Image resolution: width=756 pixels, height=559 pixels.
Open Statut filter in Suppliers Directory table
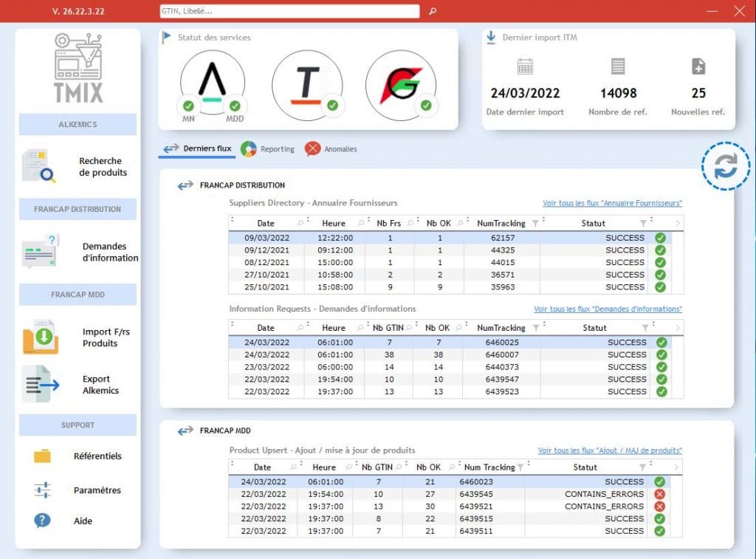pos(642,223)
